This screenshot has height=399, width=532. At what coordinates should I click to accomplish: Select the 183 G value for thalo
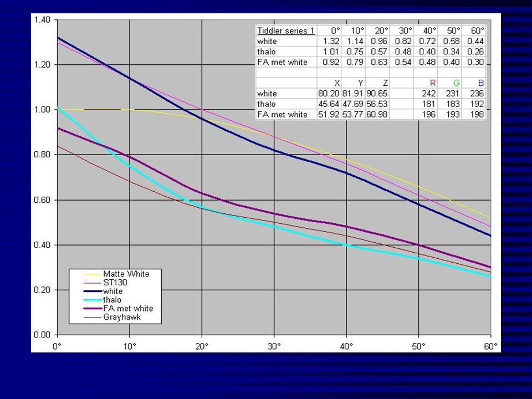453,104
